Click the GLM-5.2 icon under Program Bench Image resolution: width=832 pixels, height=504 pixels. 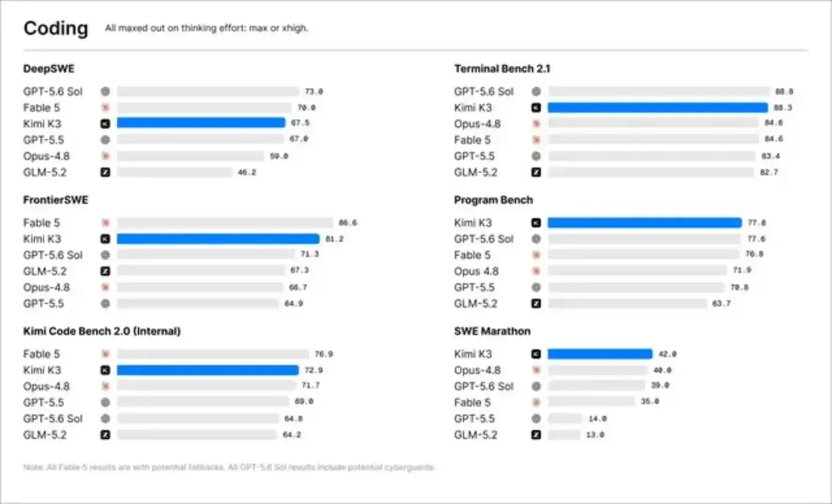(x=536, y=303)
